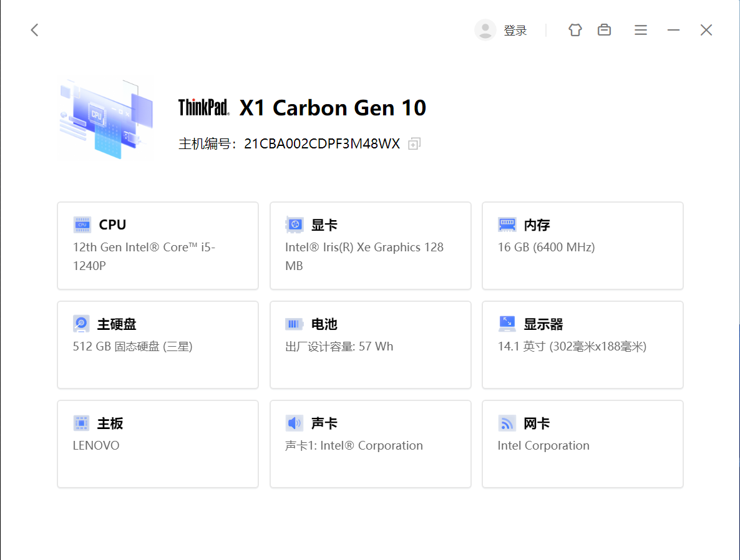This screenshot has height=560, width=740.
Task: Click the 网卡 network icon
Action: [x=507, y=423]
